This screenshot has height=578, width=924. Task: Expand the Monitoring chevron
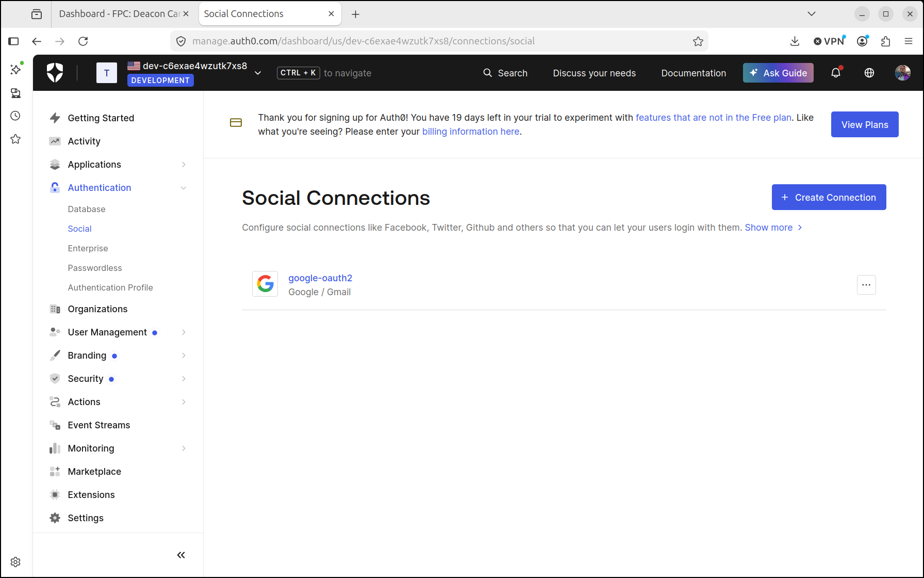click(184, 448)
